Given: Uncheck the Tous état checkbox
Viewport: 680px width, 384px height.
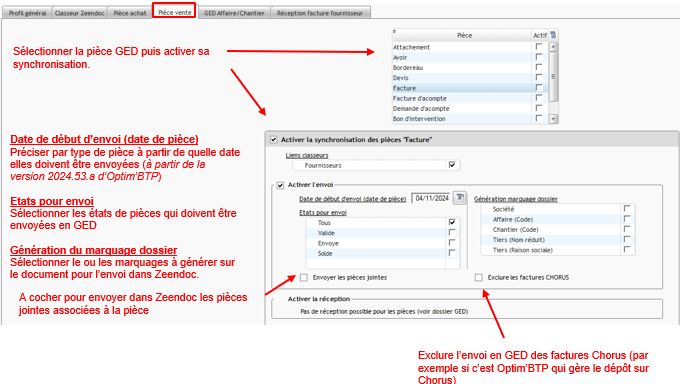Looking at the screenshot, I should click(x=452, y=222).
